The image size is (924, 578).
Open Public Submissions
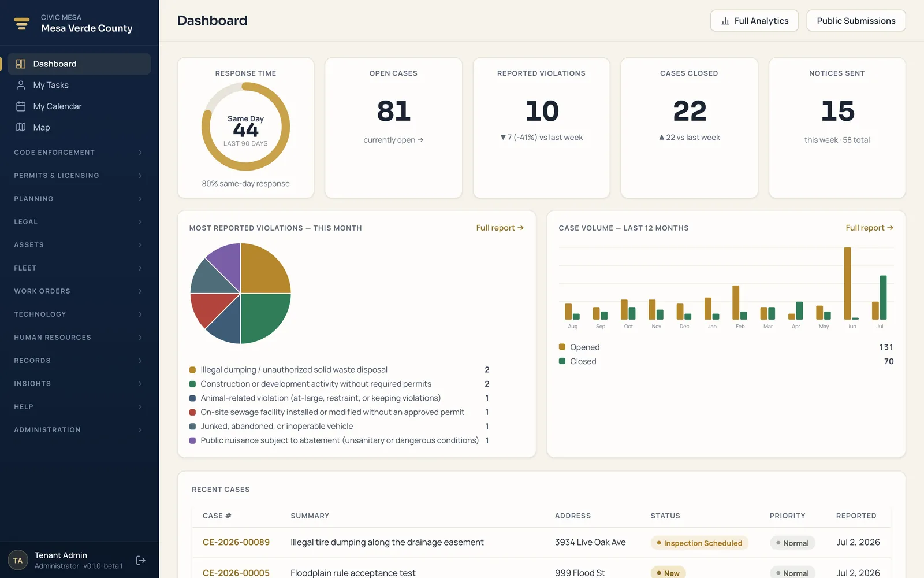[x=856, y=21]
